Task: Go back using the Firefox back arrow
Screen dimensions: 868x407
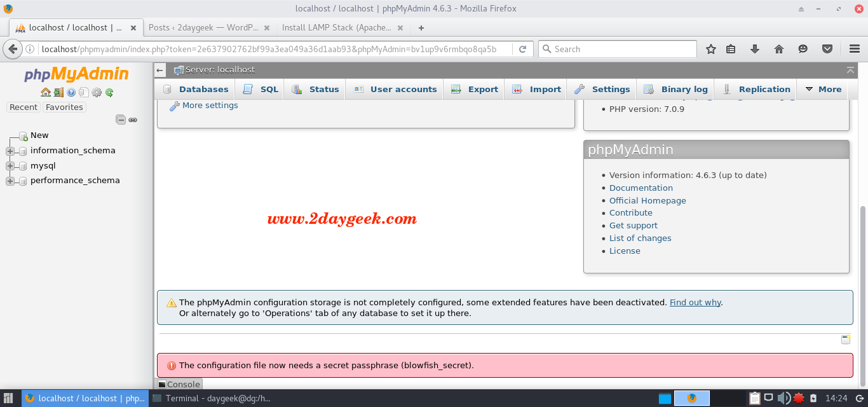Action: click(13, 49)
